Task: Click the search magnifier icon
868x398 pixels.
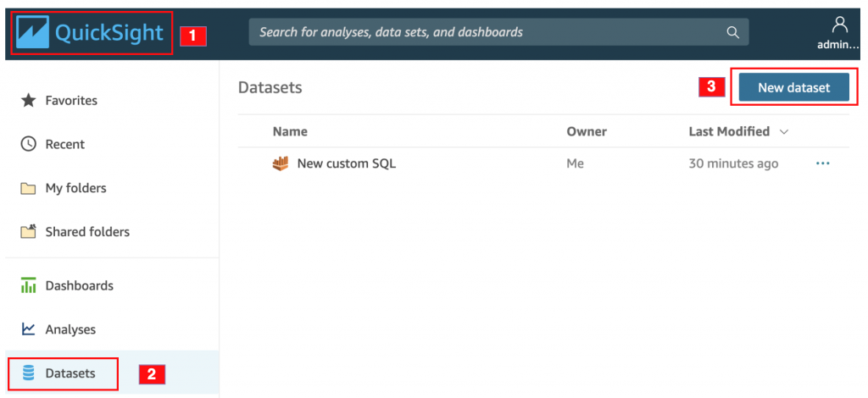Action: (x=732, y=33)
